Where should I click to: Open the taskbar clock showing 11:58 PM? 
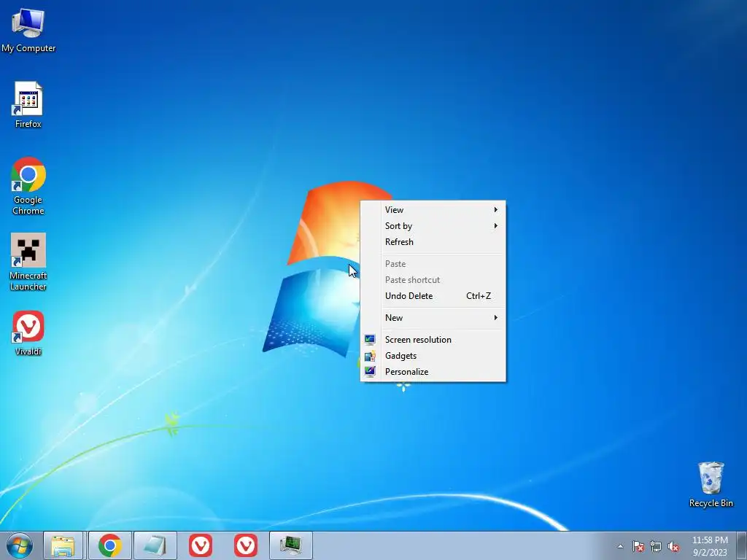pyautogui.click(x=710, y=545)
